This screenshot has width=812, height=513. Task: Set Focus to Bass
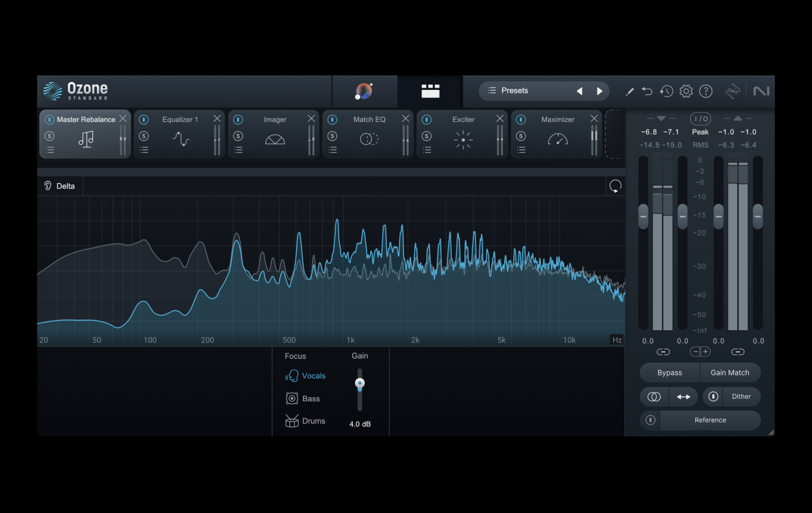click(x=303, y=399)
